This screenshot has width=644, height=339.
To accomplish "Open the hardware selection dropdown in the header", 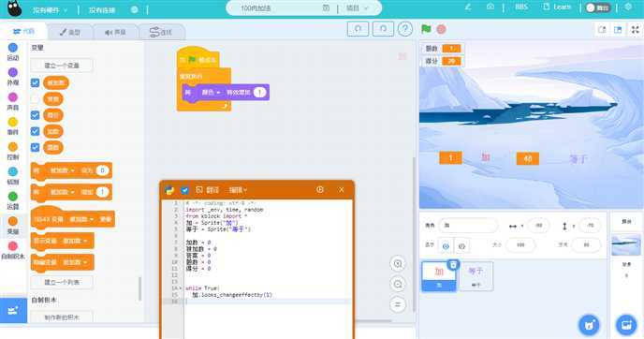I will 51,10.
